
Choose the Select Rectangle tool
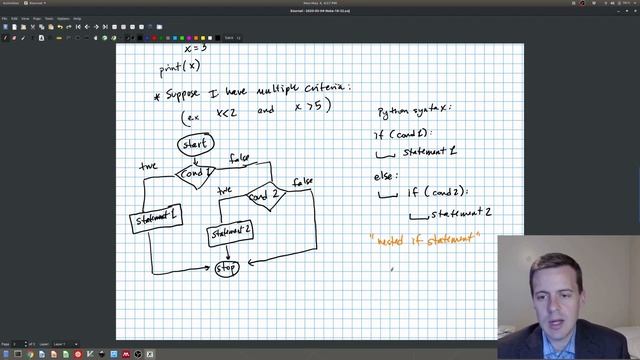pyautogui.click(x=77, y=38)
